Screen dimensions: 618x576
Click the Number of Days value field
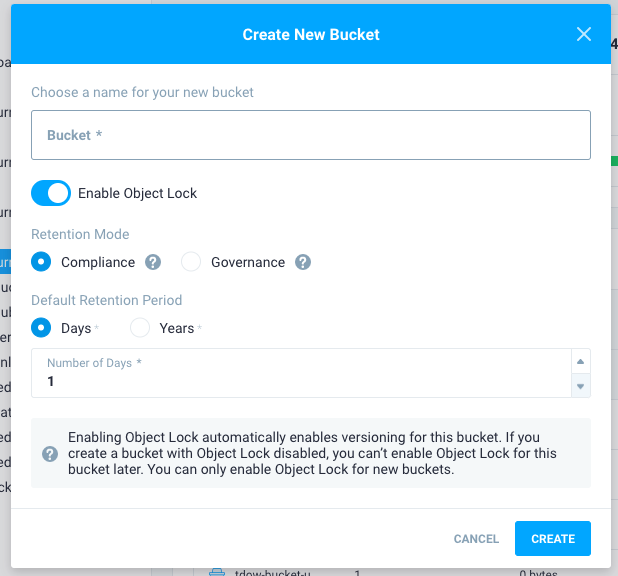300,382
